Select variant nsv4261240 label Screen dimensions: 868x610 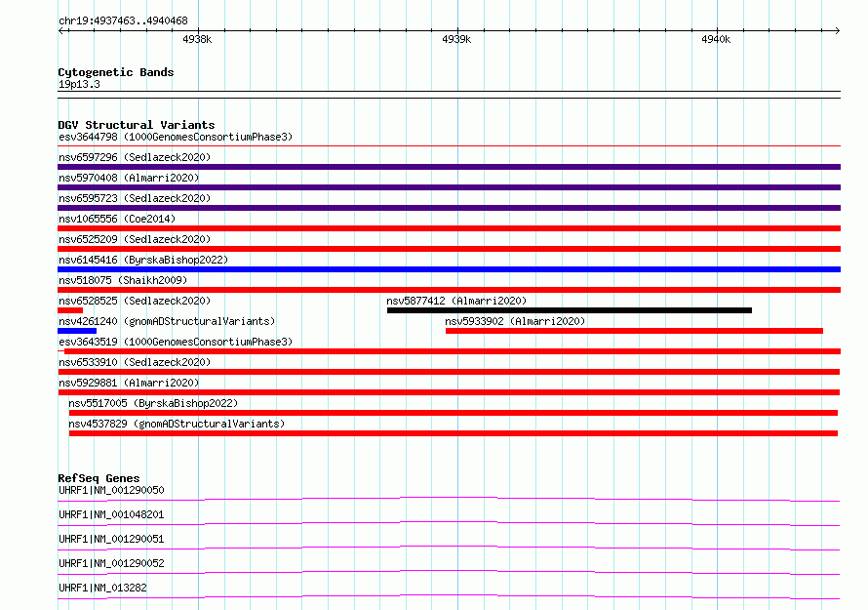click(x=167, y=321)
